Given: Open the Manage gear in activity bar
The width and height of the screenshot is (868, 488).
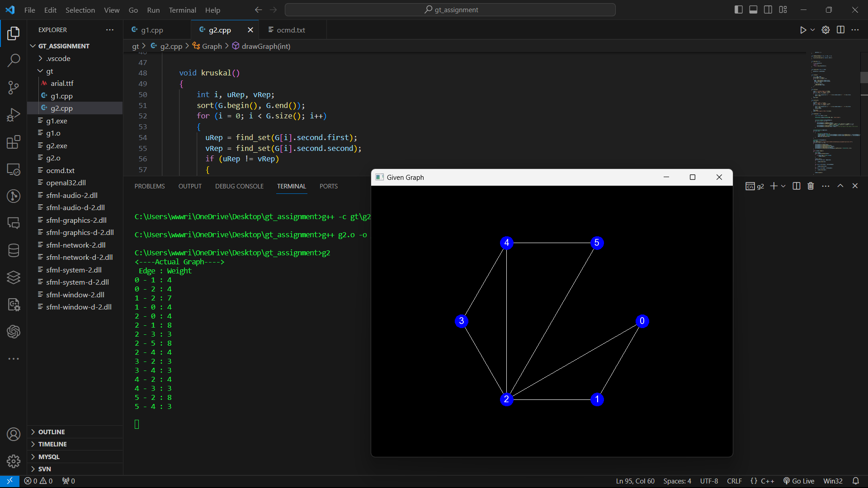Looking at the screenshot, I should (x=14, y=461).
